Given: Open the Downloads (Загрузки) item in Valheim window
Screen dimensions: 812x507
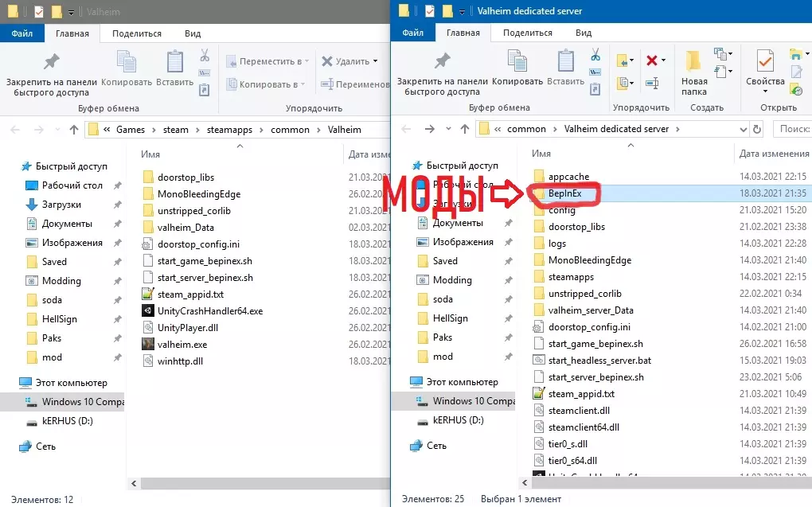Looking at the screenshot, I should click(x=61, y=205).
